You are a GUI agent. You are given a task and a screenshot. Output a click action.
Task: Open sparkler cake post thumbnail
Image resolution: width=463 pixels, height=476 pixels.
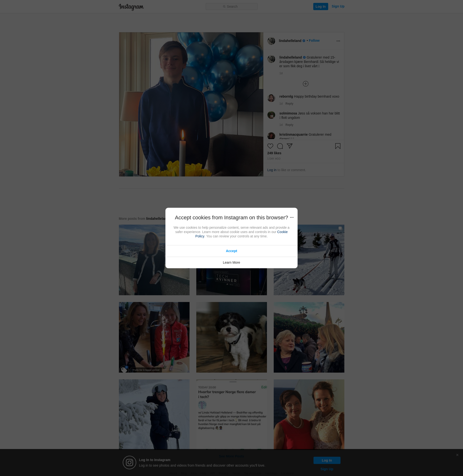(x=154, y=337)
